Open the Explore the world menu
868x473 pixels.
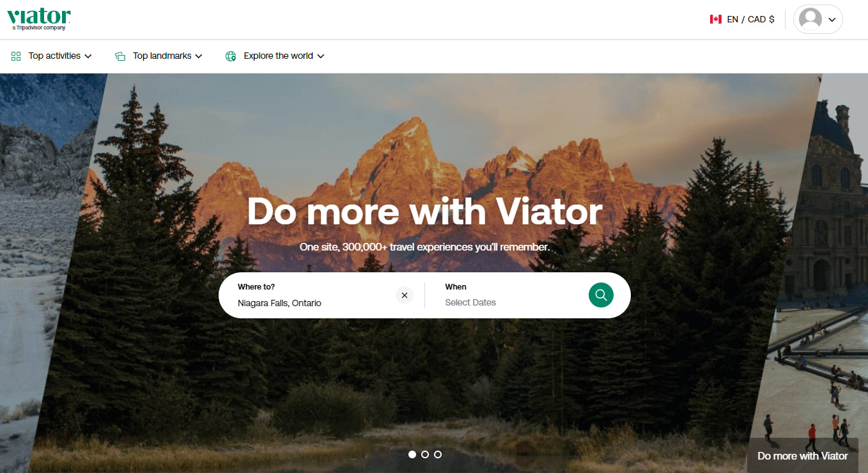tap(278, 56)
